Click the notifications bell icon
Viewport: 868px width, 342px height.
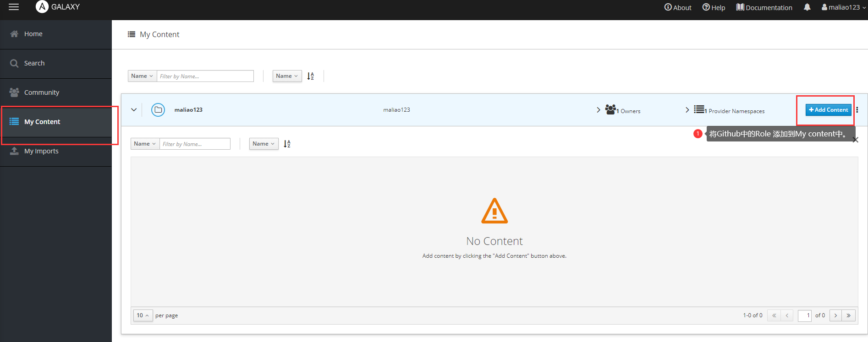click(807, 7)
